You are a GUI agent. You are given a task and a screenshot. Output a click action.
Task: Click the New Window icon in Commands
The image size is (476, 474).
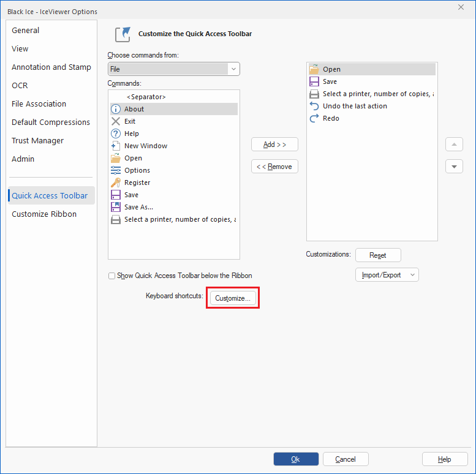point(116,146)
